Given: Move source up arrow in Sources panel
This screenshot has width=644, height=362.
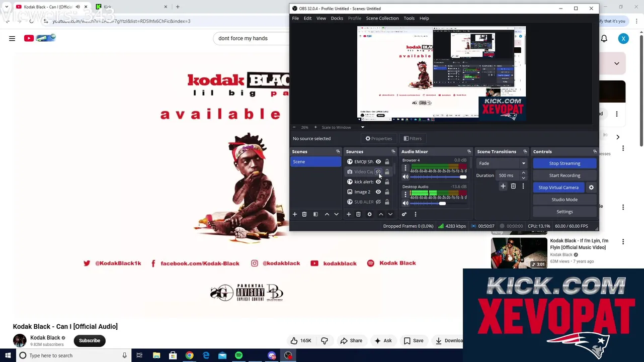Looking at the screenshot, I should pyautogui.click(x=381, y=214).
